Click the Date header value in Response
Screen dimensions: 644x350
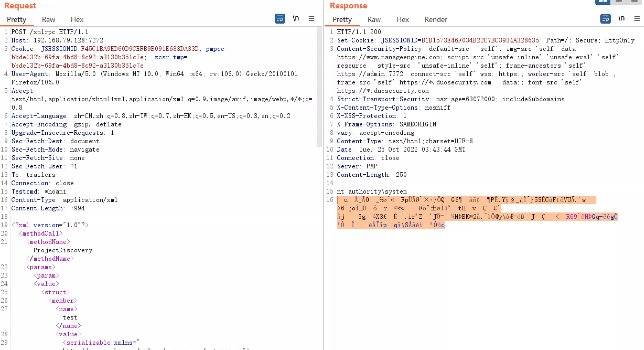(x=412, y=149)
